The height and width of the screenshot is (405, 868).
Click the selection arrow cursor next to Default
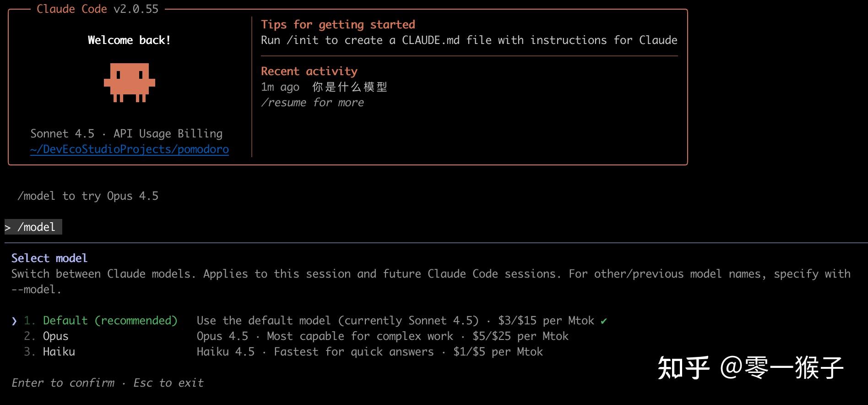point(14,321)
